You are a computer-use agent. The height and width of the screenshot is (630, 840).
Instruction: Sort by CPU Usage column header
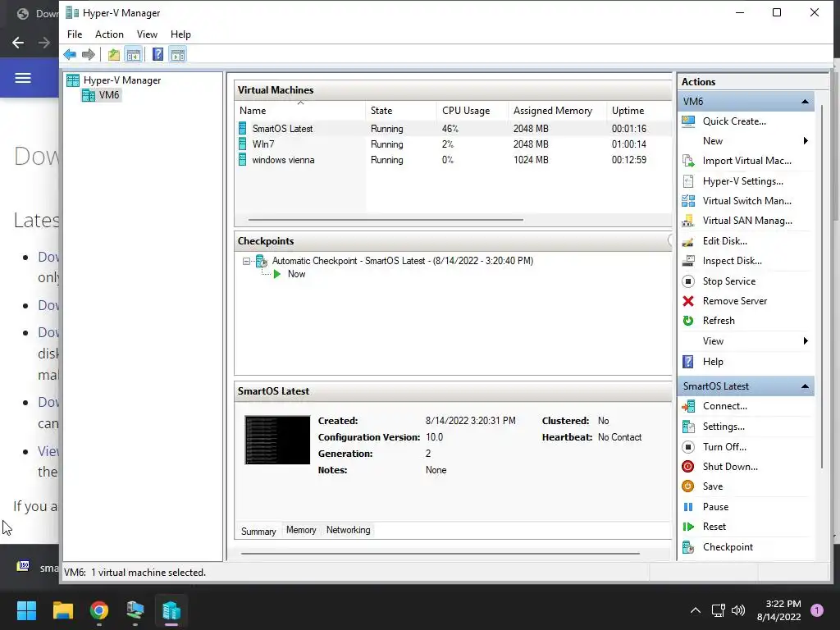[472, 111]
